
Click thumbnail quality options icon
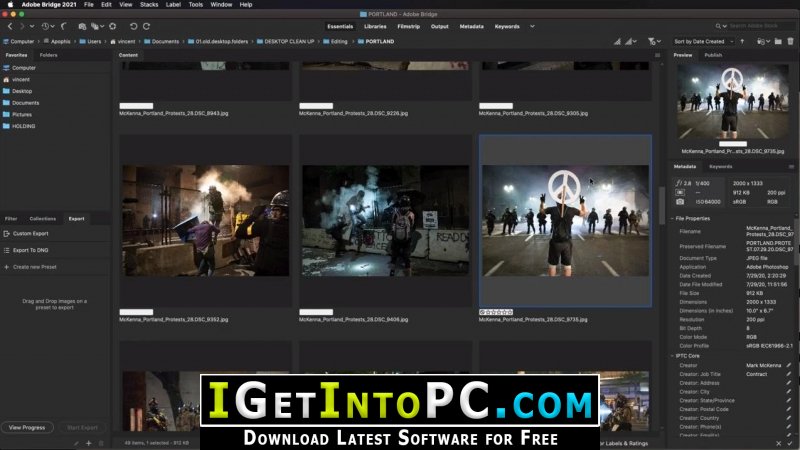click(630, 41)
